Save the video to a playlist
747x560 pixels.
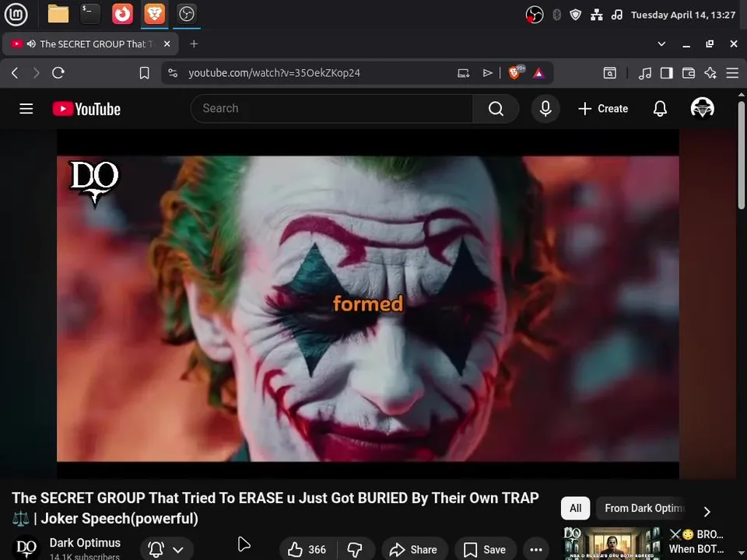(485, 550)
